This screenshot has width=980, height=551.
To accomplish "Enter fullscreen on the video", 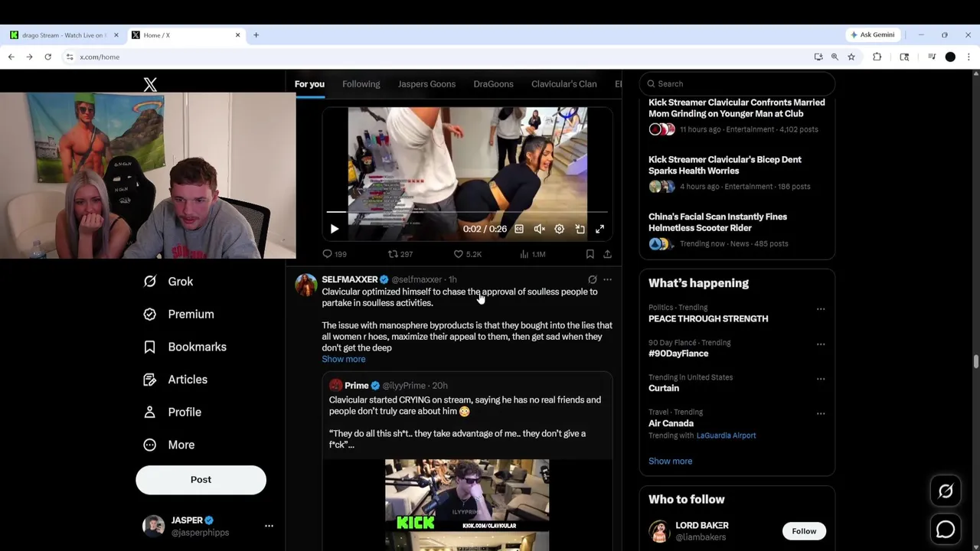I will pyautogui.click(x=600, y=229).
